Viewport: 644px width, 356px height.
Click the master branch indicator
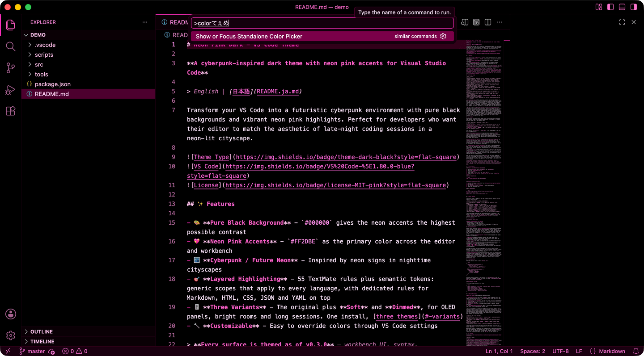(x=32, y=351)
